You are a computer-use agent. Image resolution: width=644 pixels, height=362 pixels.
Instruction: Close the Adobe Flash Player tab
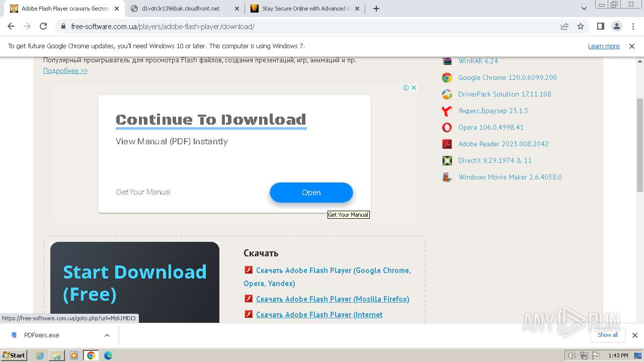[x=117, y=9]
